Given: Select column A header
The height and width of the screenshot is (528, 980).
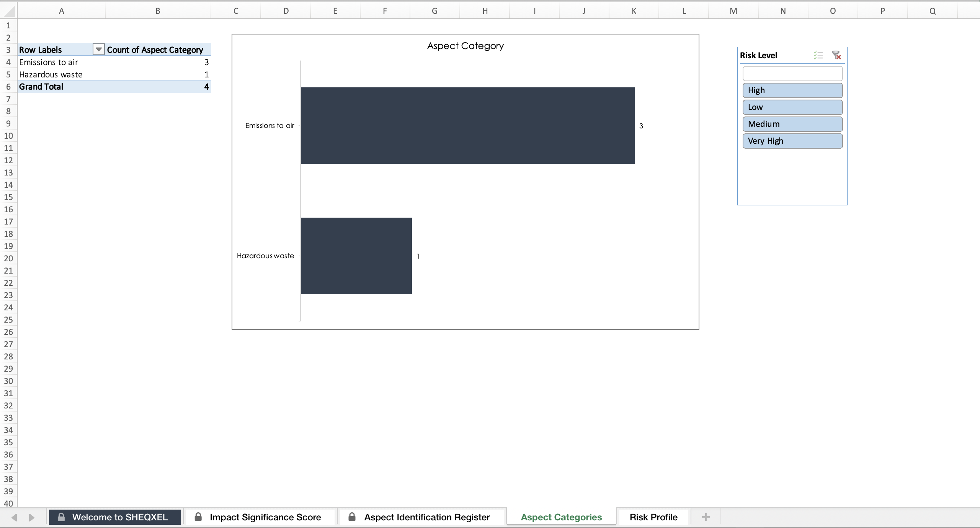Looking at the screenshot, I should tap(61, 11).
